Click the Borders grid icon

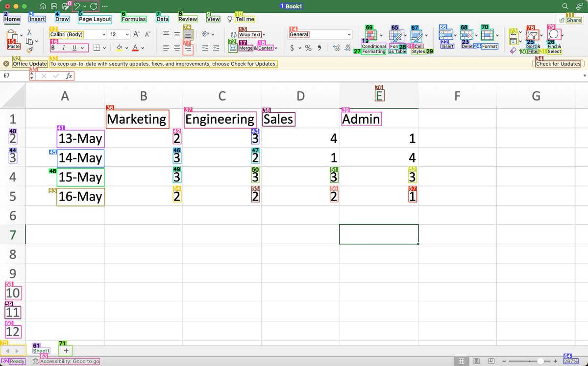pos(97,48)
